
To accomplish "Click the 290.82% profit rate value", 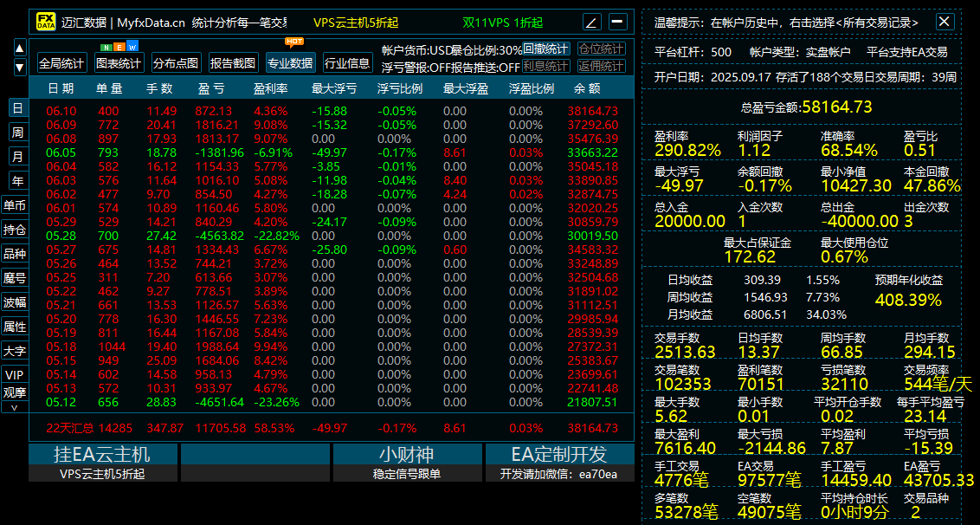I will [x=687, y=150].
